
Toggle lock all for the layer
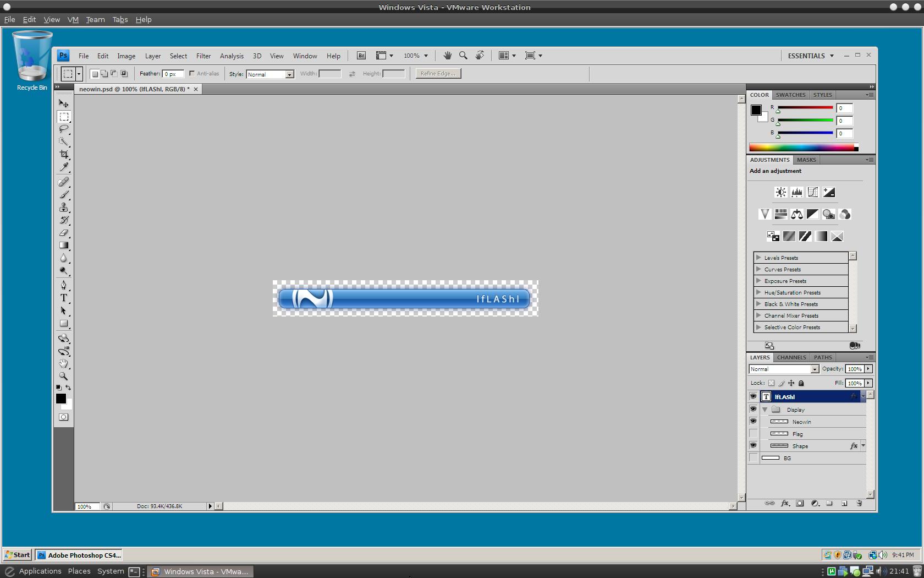click(801, 383)
